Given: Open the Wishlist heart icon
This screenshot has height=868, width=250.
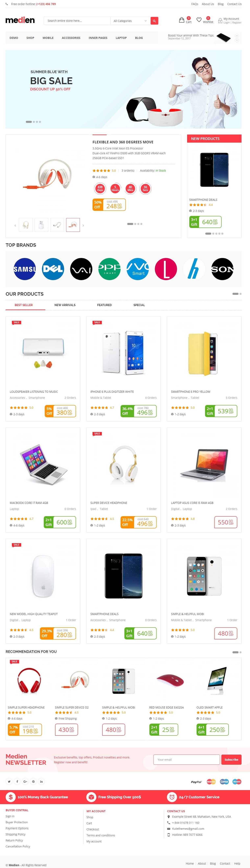Looking at the screenshot, I should 199,20.
